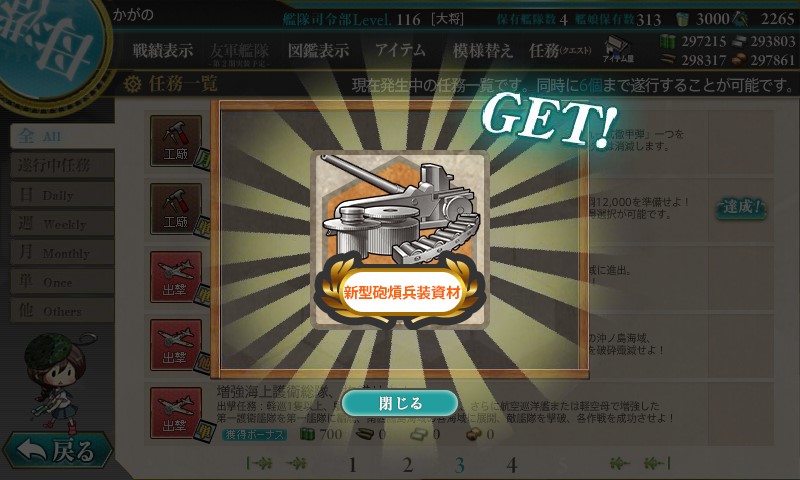
Task: Filter quests by 日 Daily tab
Action: point(62,194)
